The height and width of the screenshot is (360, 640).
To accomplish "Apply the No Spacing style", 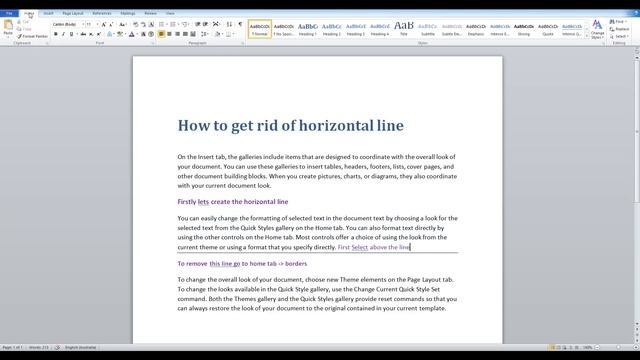I will (x=284, y=29).
